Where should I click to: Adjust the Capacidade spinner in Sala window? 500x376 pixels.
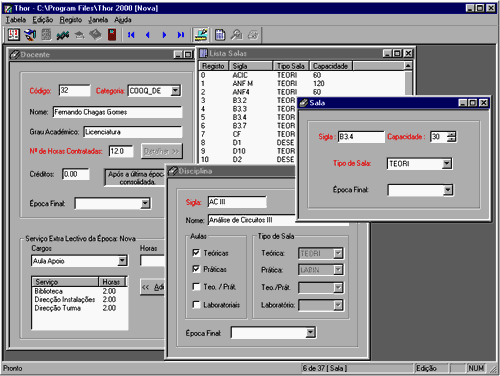[452, 136]
